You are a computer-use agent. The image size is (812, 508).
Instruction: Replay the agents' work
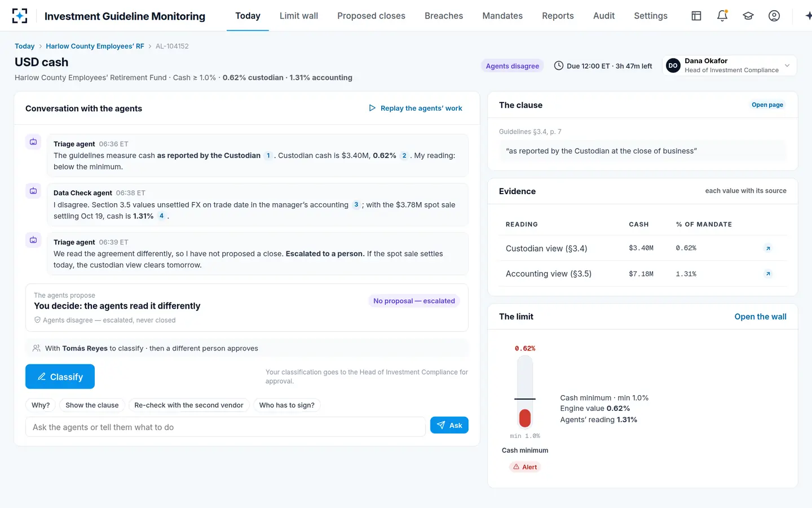(x=416, y=108)
